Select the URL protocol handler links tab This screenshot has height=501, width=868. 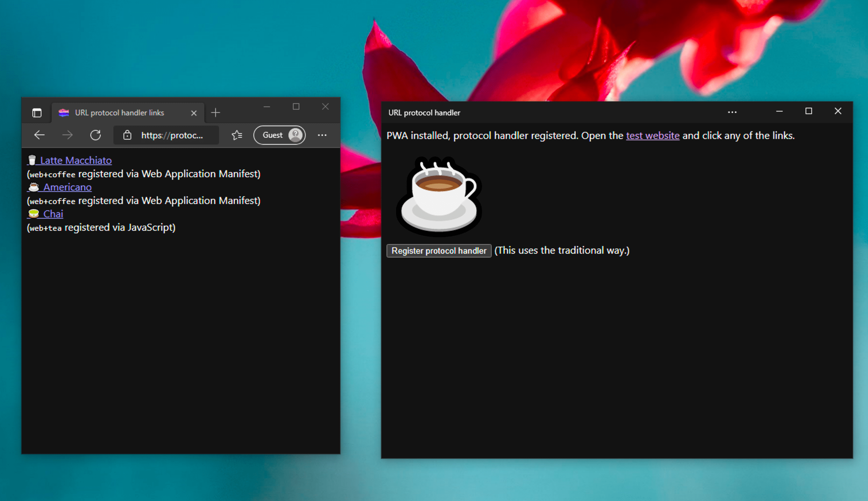click(119, 112)
